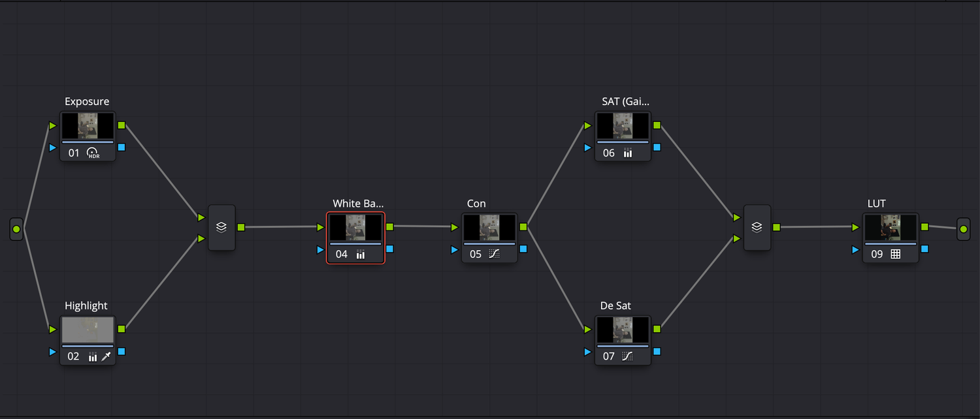980x419 pixels.
Task: Click the Con node RGB input triangle
Action: [455, 227]
